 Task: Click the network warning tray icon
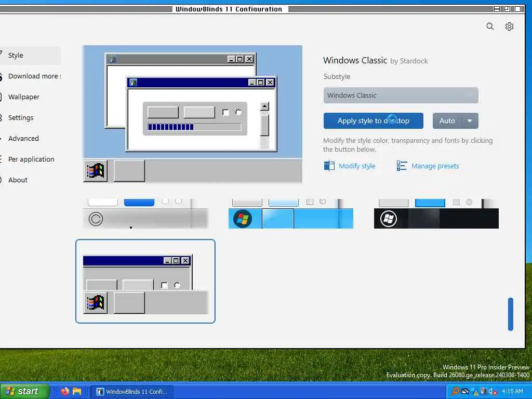475,392
